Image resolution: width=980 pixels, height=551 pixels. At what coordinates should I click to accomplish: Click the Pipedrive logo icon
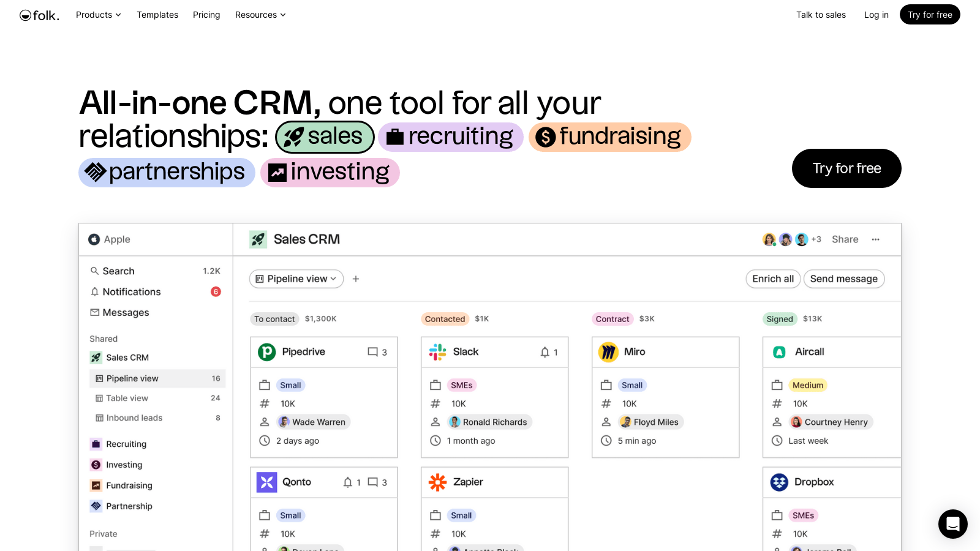pyautogui.click(x=266, y=352)
